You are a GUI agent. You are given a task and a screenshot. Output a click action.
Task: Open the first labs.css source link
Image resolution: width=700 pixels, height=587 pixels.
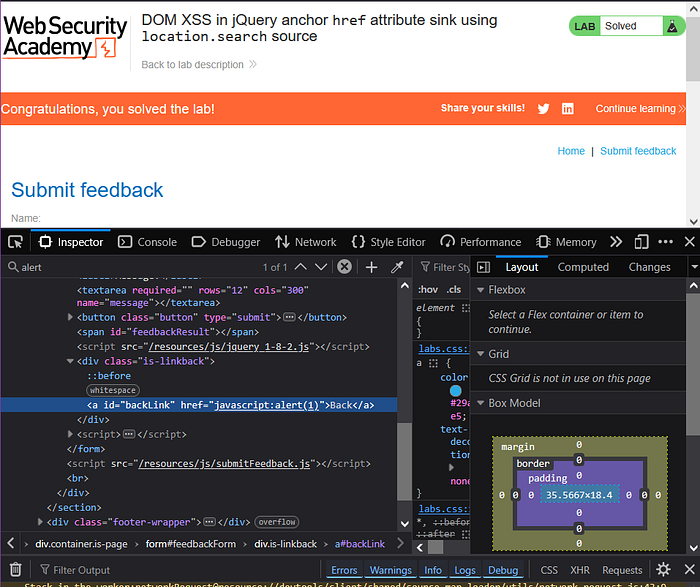(444, 348)
